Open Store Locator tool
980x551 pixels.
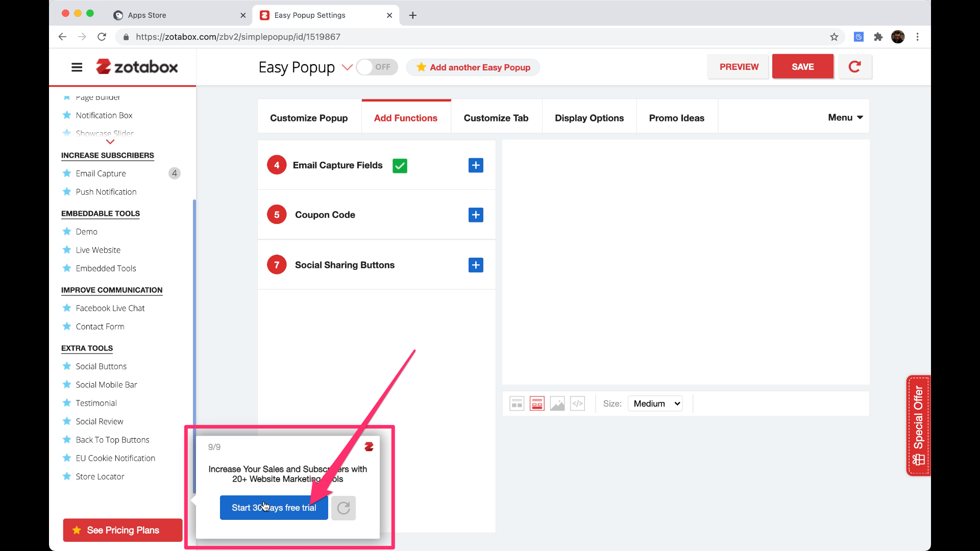pos(100,477)
